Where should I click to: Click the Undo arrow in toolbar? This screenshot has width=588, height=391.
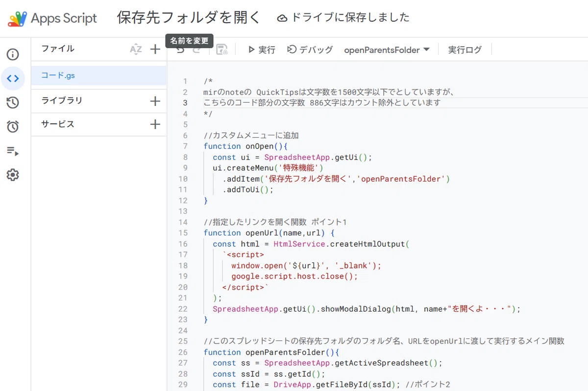click(x=180, y=50)
